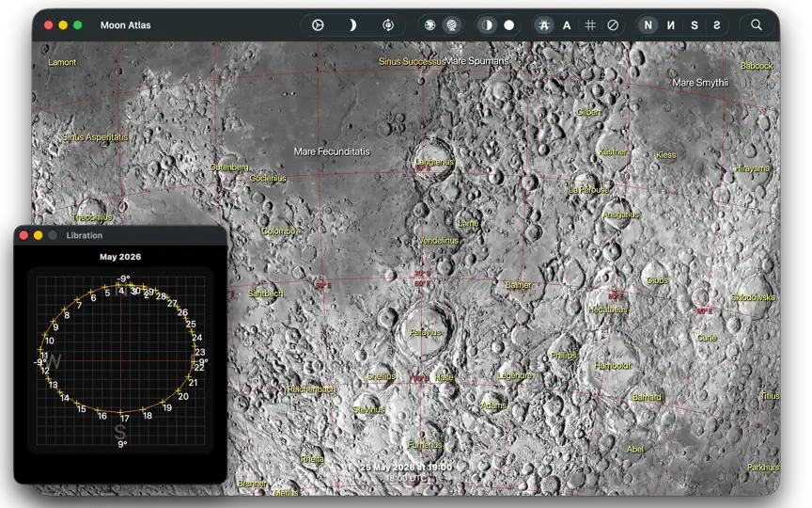
Task: Click the Sinus Asperitatis label
Action: point(95,137)
